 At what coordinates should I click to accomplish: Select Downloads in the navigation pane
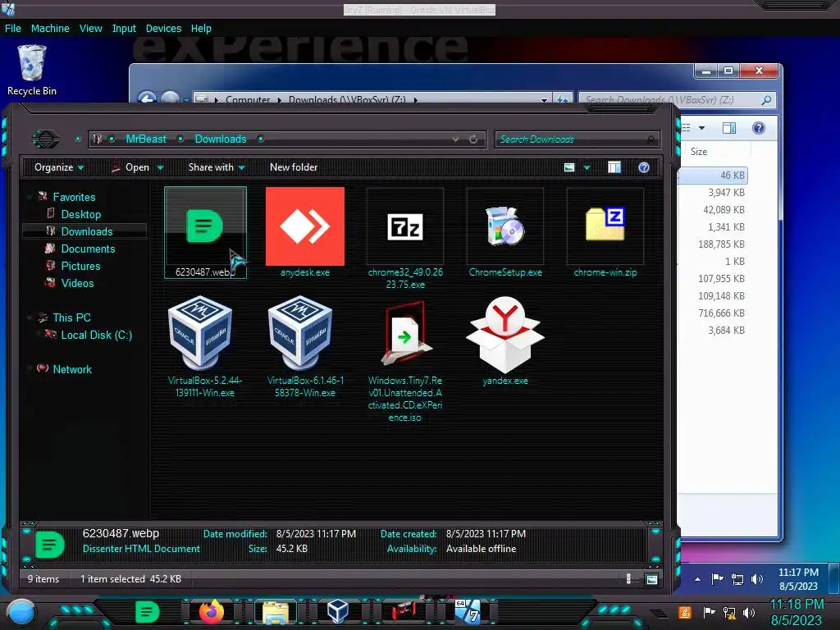[87, 231]
